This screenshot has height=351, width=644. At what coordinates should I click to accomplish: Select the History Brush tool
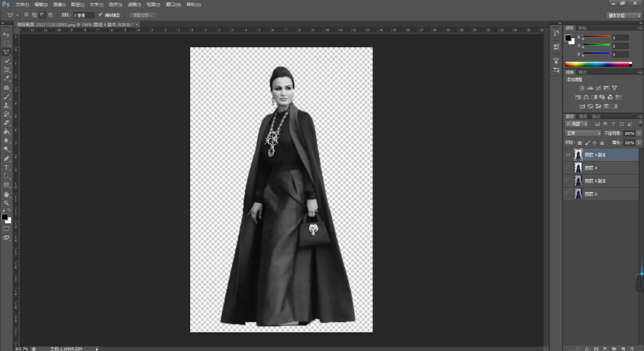pos(7,114)
